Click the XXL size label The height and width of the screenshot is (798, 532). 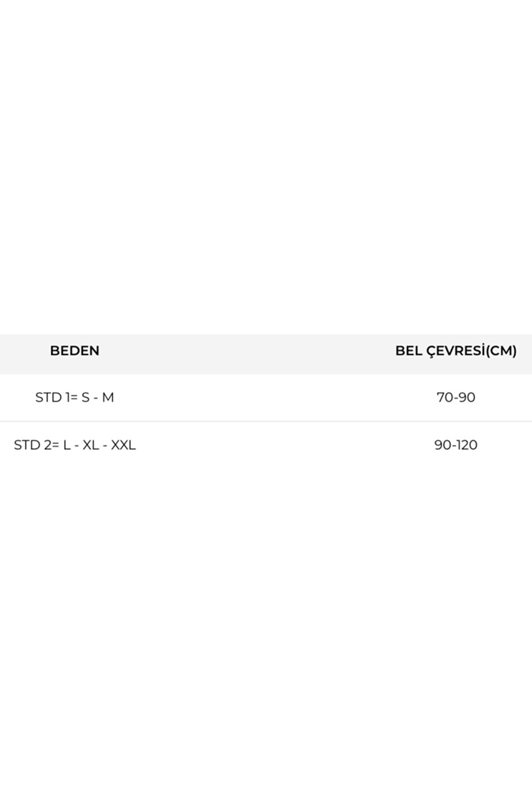click(x=123, y=445)
